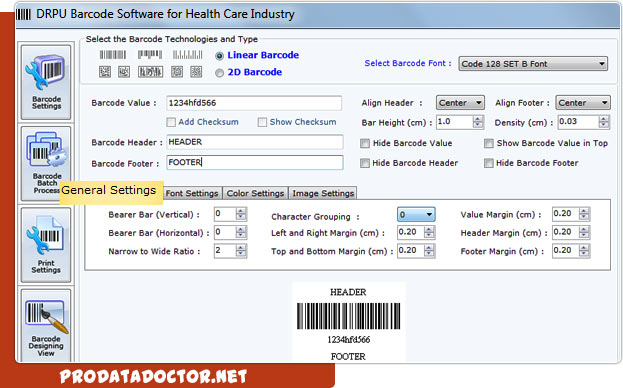Click Bearer Bar (Horizontal) spinner arrows
The width and height of the screenshot is (623, 388).
[x=241, y=232]
